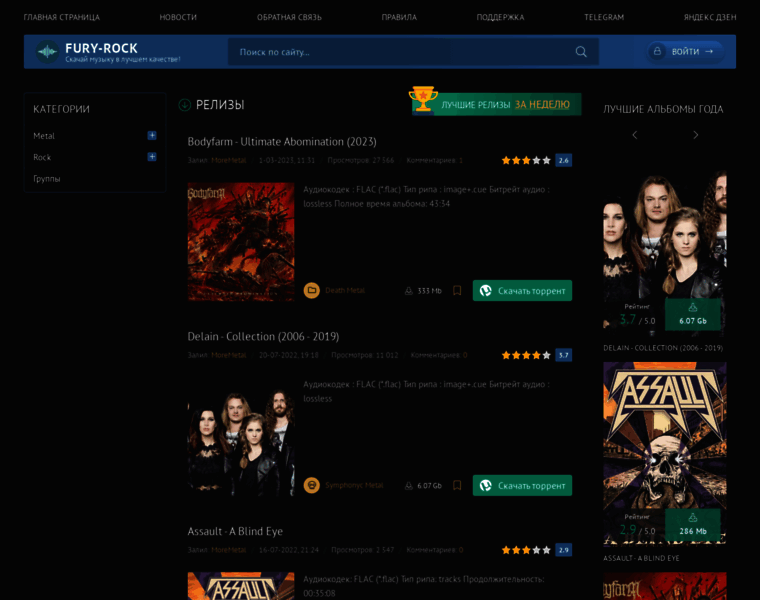The height and width of the screenshot is (600, 760).
Task: Click 2.9 rating badge for Assault
Action: (563, 550)
